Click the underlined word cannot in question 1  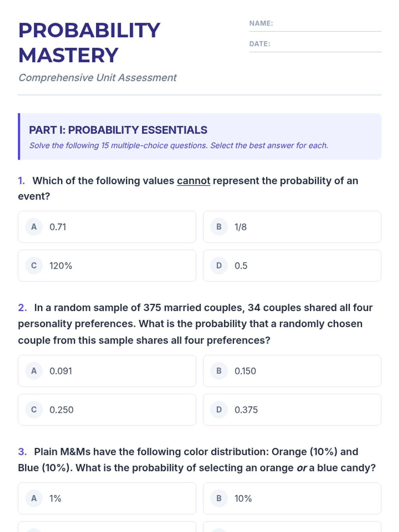coord(193,181)
